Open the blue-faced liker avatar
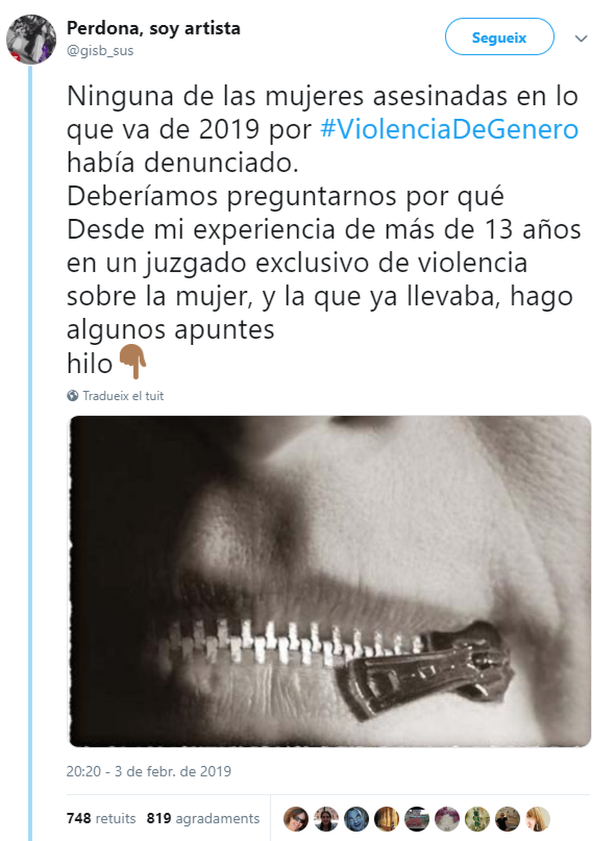616x841 pixels. pos(357,819)
